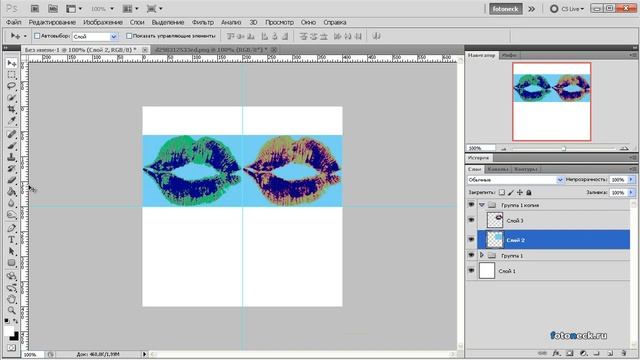Viewport: 640px width, 360px height.
Task: Select the Path Selection tool
Action: tap(11, 251)
